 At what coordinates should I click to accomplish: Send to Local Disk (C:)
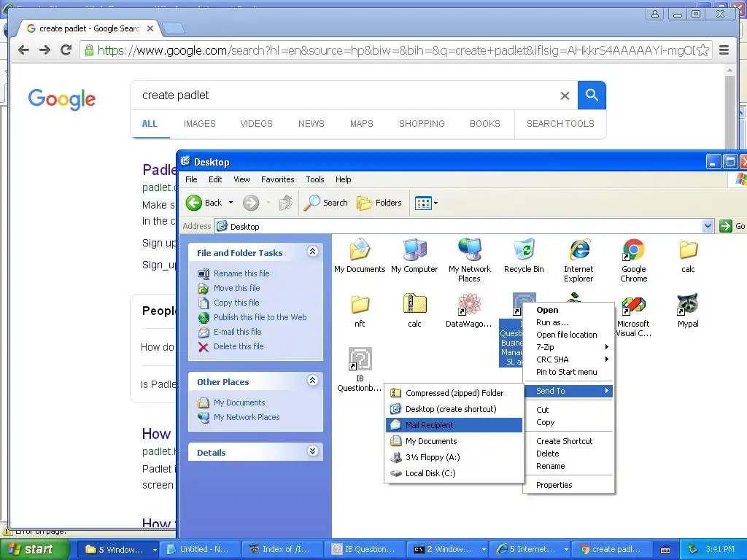pyautogui.click(x=454, y=473)
